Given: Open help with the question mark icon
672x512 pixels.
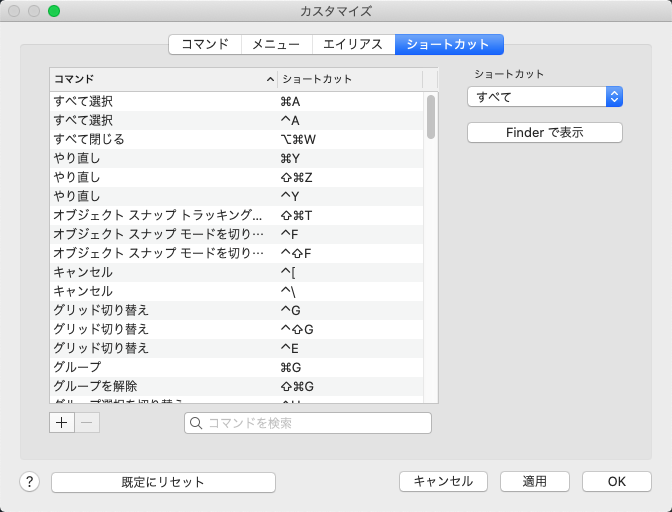Looking at the screenshot, I should [x=30, y=482].
